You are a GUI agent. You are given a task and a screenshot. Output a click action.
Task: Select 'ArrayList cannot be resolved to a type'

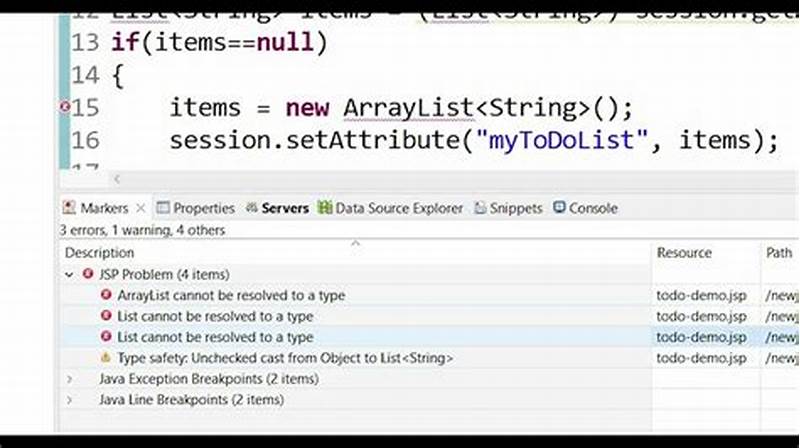click(231, 295)
